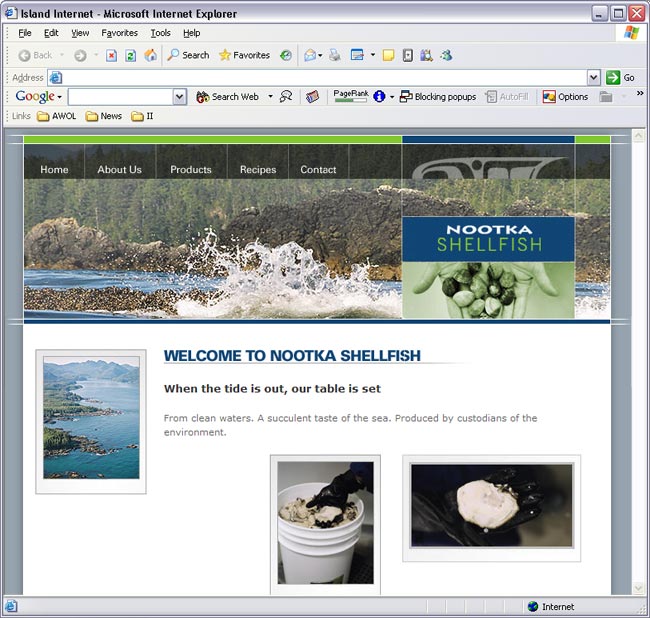Click the Google toolbar search site icon

point(286,97)
